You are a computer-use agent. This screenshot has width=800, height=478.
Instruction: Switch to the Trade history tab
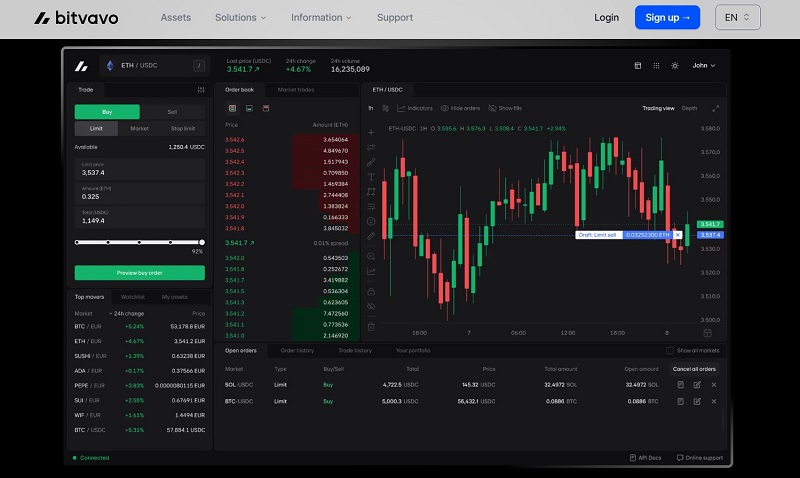click(355, 350)
